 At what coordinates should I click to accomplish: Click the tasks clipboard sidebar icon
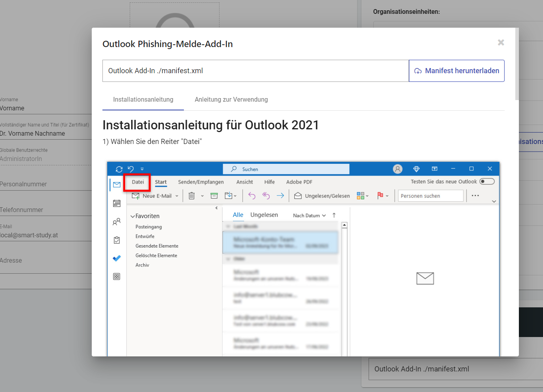pyautogui.click(x=117, y=240)
